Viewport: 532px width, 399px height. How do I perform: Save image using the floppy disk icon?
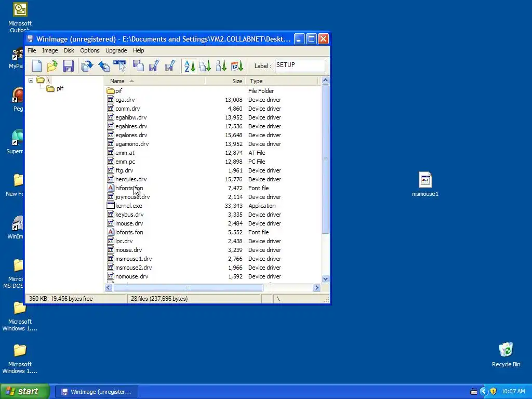tap(68, 66)
